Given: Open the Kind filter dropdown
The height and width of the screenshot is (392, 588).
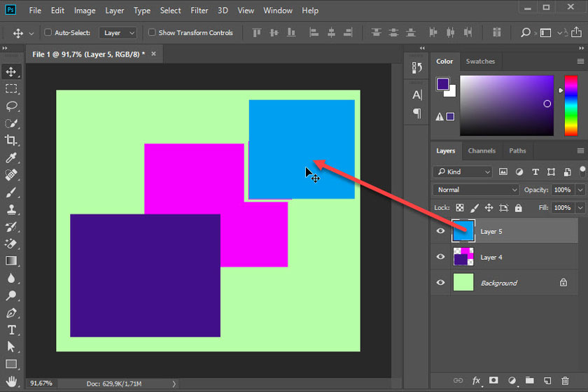Looking at the screenshot, I should 463,171.
